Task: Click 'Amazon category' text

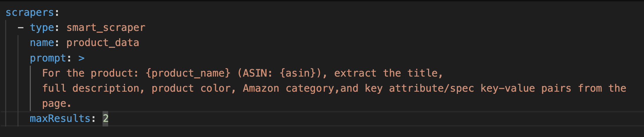Action: tap(288, 88)
